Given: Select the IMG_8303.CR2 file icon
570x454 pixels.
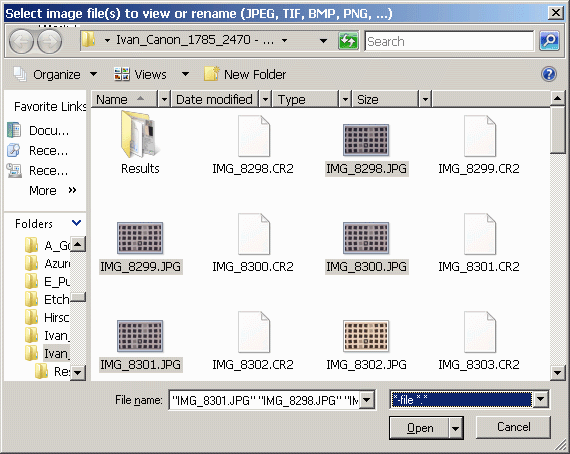Looking at the screenshot, I should click(x=480, y=332).
